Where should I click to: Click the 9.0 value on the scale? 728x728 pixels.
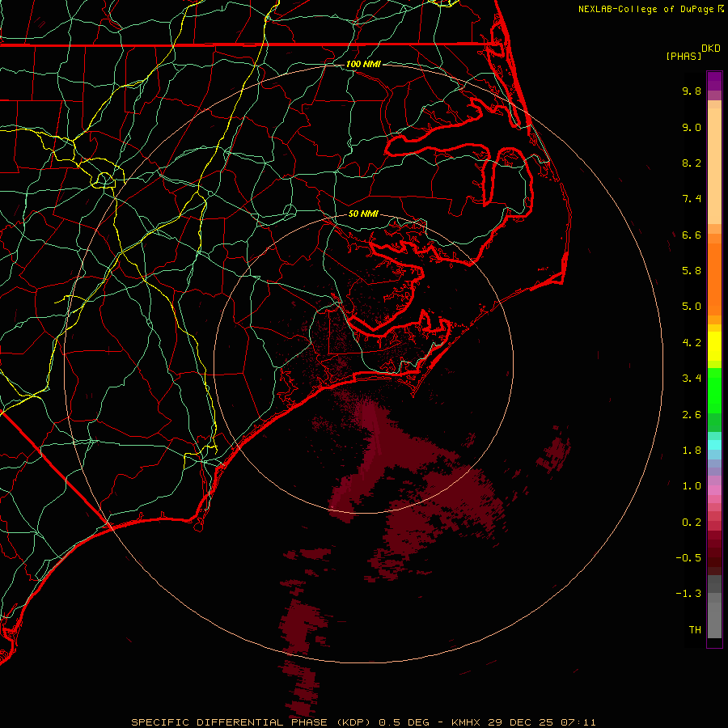pos(692,127)
